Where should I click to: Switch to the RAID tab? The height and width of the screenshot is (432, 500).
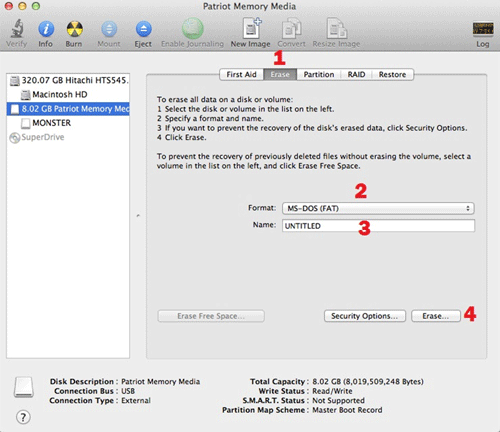pos(356,75)
